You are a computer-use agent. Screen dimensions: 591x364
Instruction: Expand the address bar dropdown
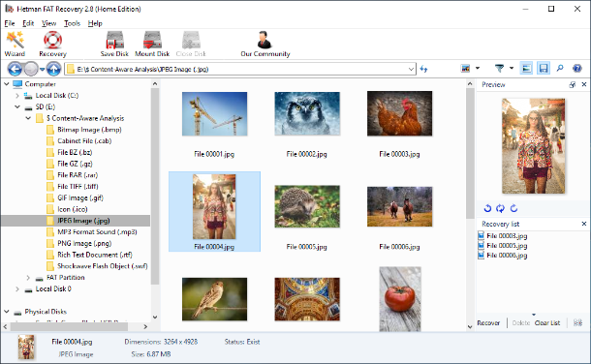(411, 69)
